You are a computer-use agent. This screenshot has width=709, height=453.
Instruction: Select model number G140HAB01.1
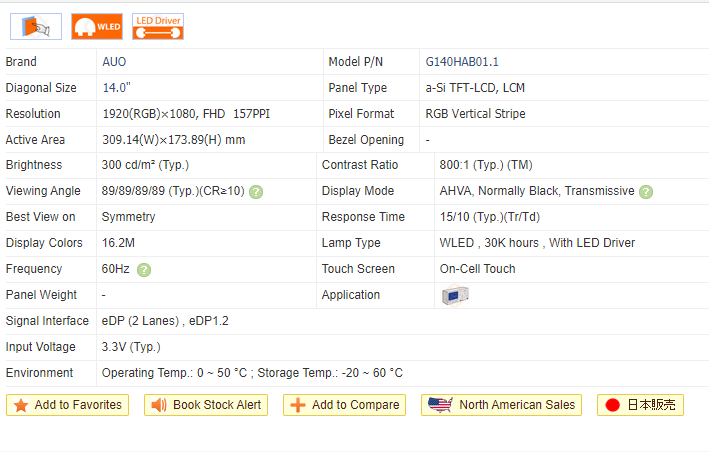point(461,62)
